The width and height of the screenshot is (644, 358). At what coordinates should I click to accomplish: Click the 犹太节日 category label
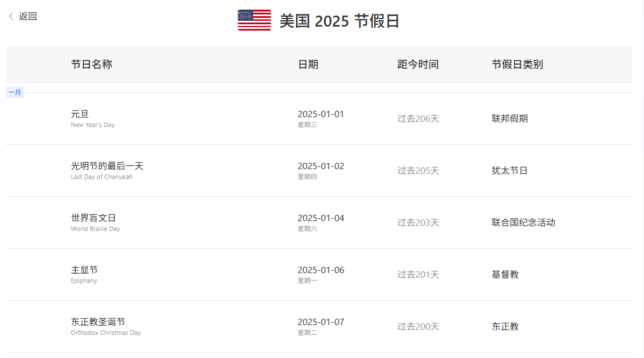509,171
